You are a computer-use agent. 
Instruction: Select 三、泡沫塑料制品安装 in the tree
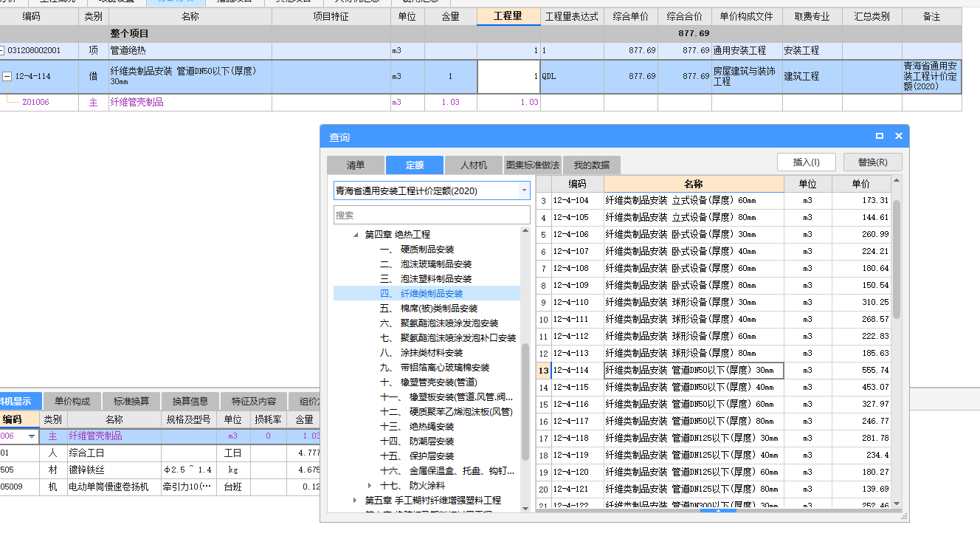pos(426,279)
